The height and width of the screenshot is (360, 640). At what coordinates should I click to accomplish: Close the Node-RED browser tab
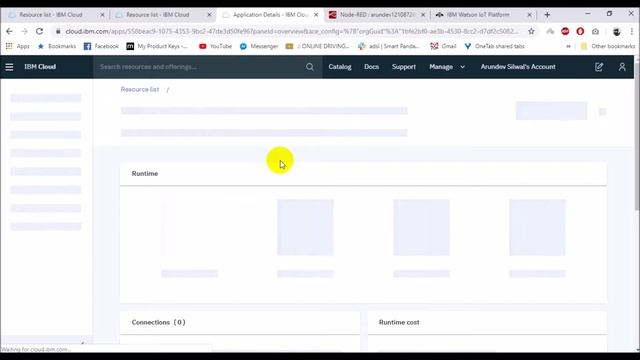(x=423, y=15)
